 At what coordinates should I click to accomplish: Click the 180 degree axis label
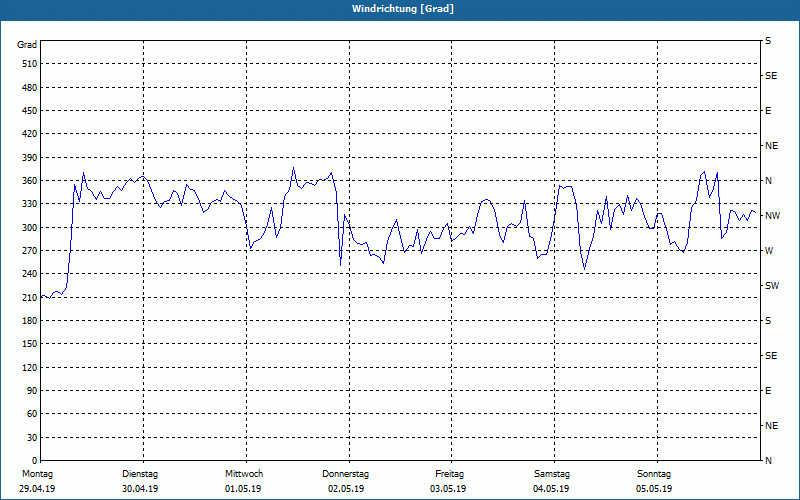[x=30, y=320]
